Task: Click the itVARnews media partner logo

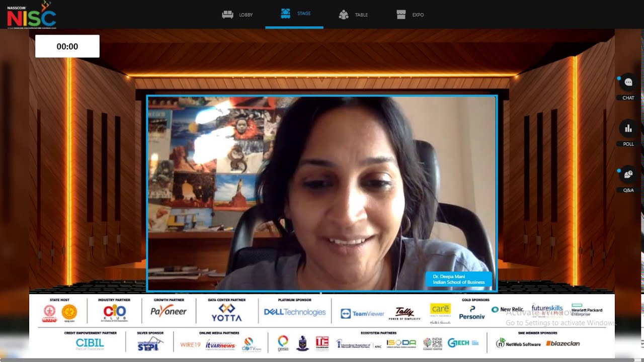Action: [x=220, y=344]
